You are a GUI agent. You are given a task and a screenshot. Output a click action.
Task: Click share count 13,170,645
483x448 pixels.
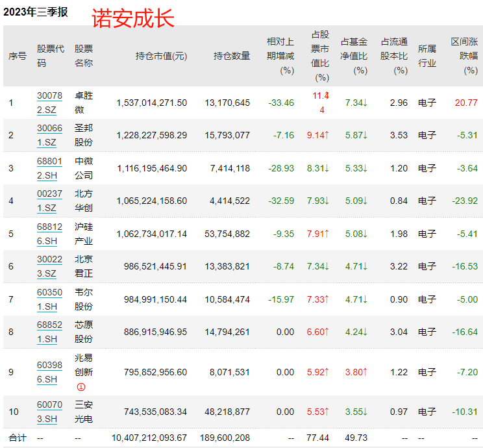point(227,103)
